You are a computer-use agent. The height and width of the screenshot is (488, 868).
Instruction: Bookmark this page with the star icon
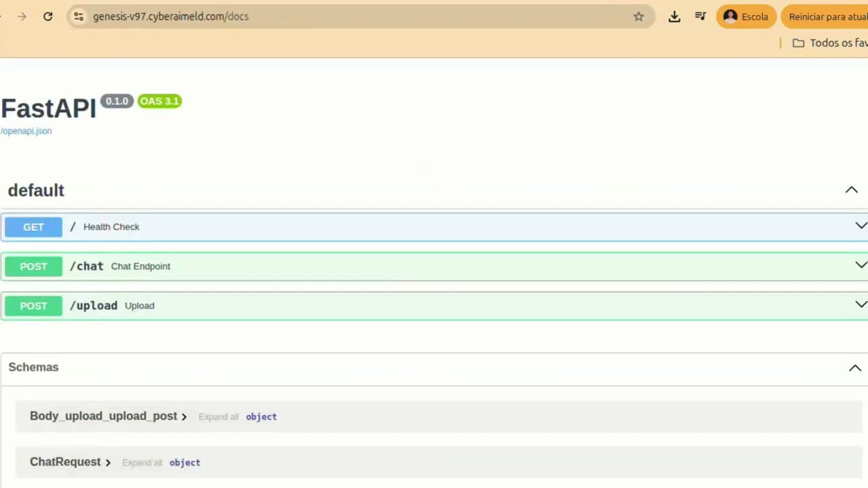(x=638, y=16)
